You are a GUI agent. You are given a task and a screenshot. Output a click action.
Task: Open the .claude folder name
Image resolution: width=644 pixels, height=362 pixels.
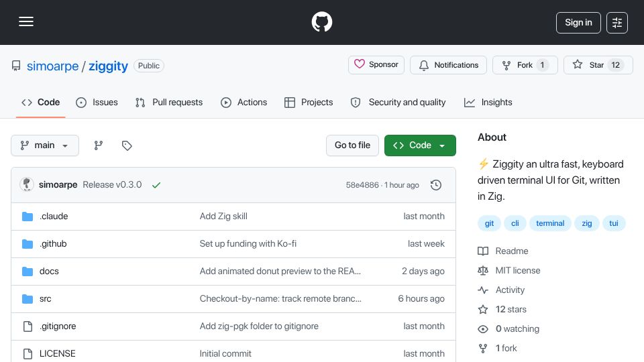click(54, 217)
